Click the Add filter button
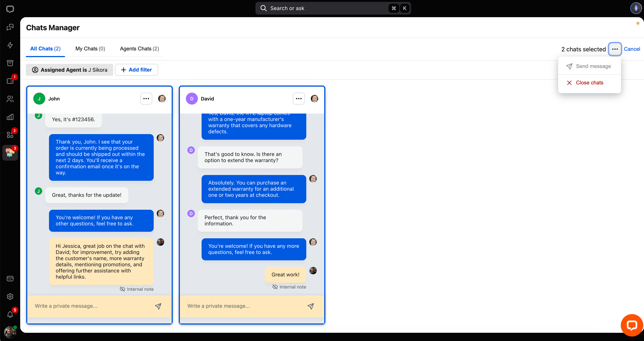Screen dimensions: 644x341 (x=137, y=70)
